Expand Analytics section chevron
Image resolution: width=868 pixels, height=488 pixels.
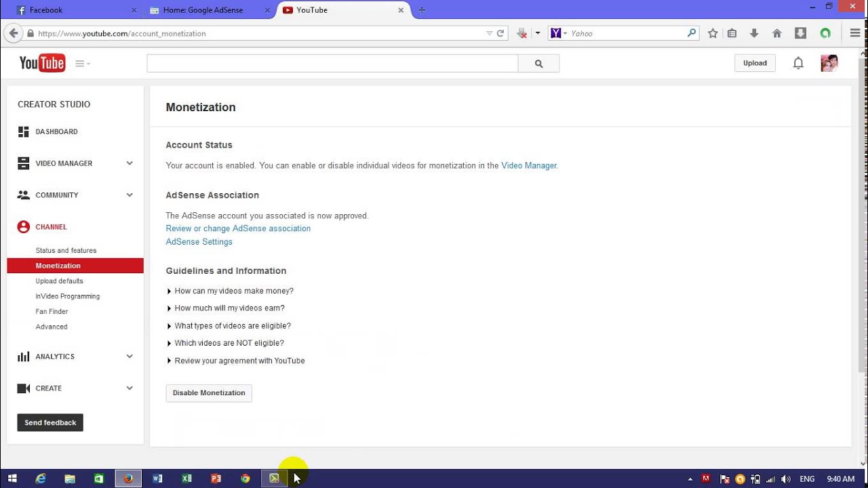point(130,357)
